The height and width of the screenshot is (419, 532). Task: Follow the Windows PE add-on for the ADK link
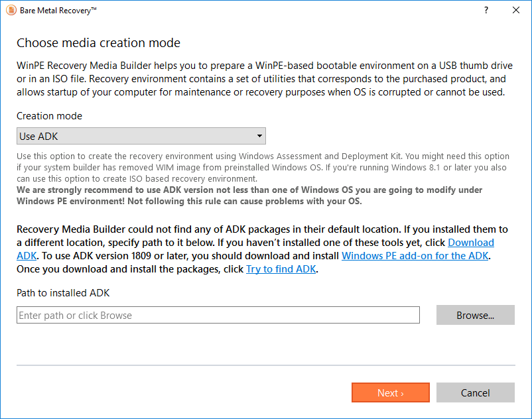tap(415, 256)
